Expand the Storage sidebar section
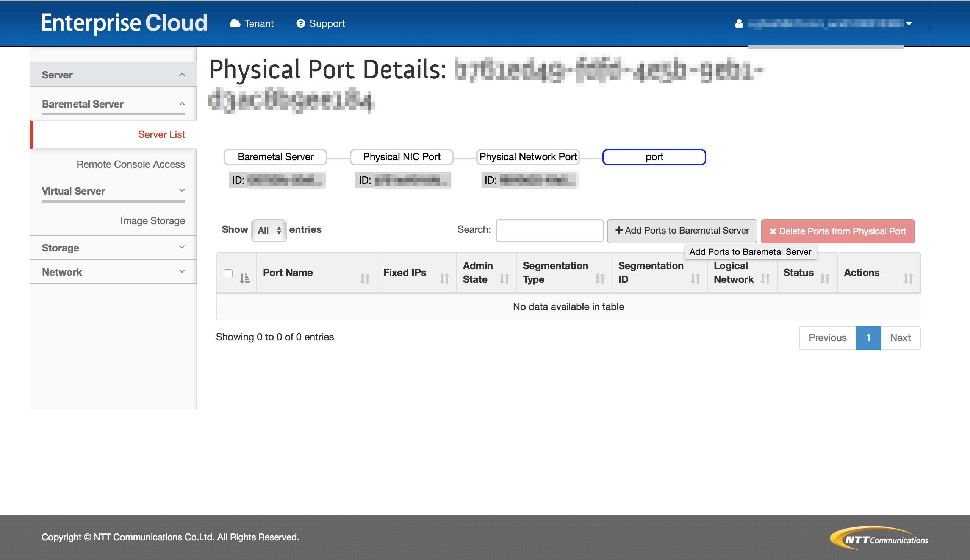 tap(113, 248)
